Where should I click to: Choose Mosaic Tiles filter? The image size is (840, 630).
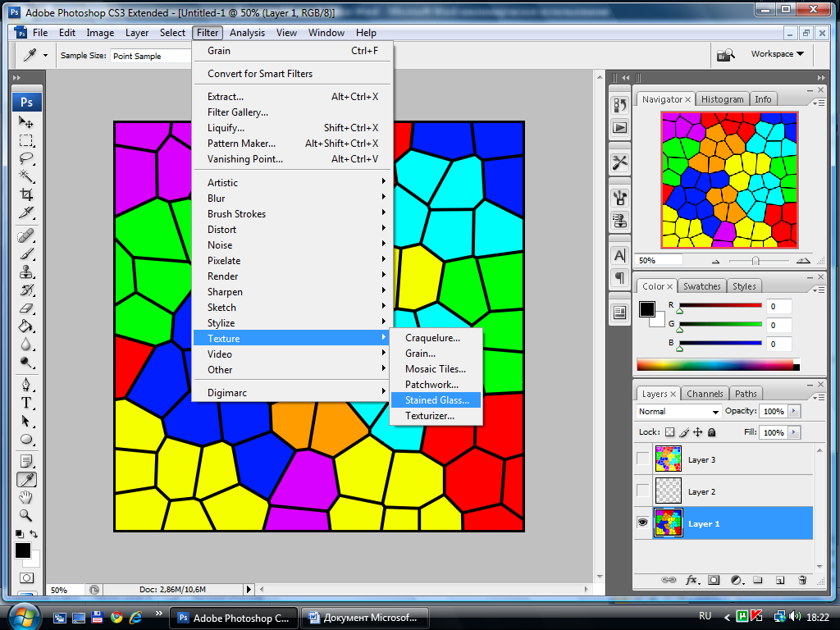pos(436,369)
